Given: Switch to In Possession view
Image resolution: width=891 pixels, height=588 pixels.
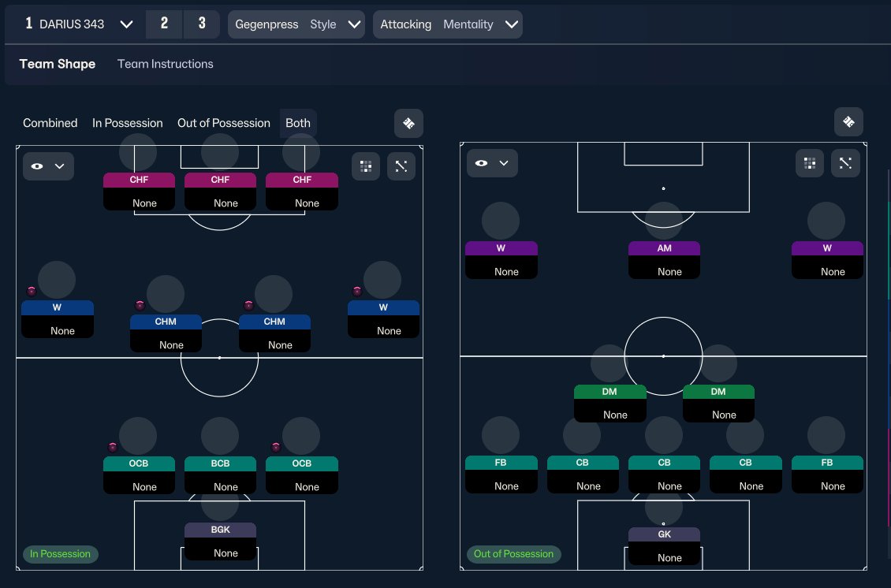Looking at the screenshot, I should [127, 123].
